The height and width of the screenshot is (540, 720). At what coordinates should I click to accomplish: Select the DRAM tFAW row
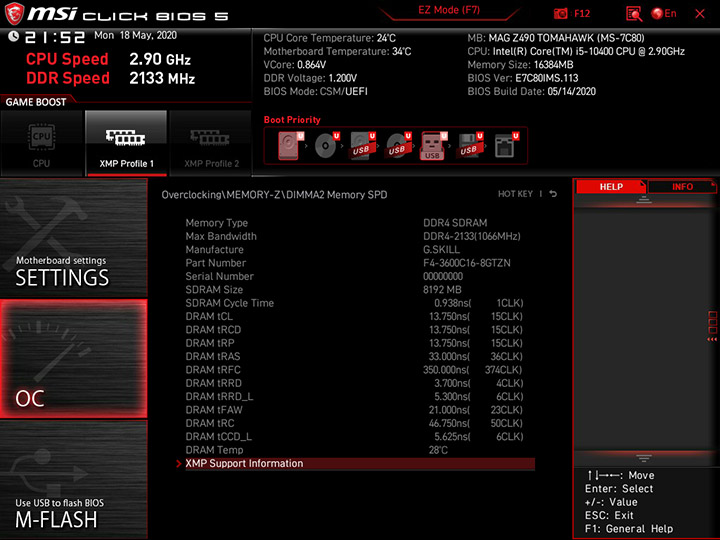coord(360,410)
